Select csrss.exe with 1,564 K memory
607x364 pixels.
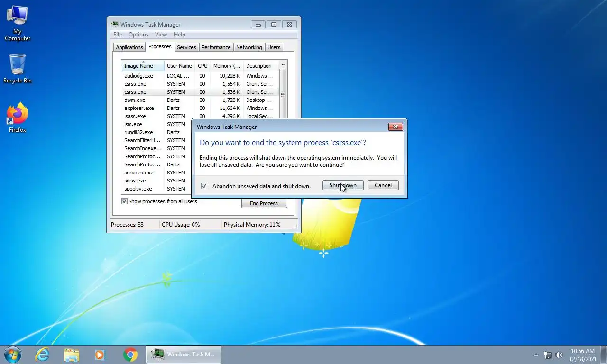coord(200,84)
